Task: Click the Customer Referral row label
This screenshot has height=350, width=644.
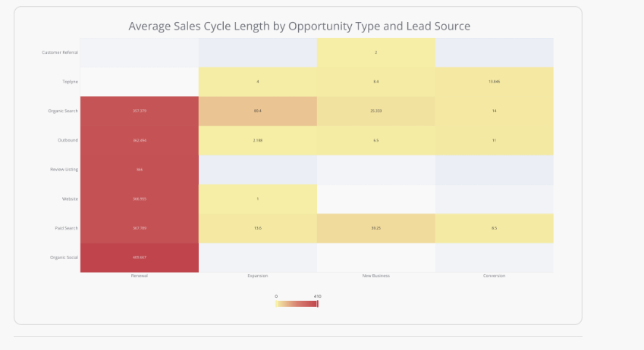Action: [60, 52]
